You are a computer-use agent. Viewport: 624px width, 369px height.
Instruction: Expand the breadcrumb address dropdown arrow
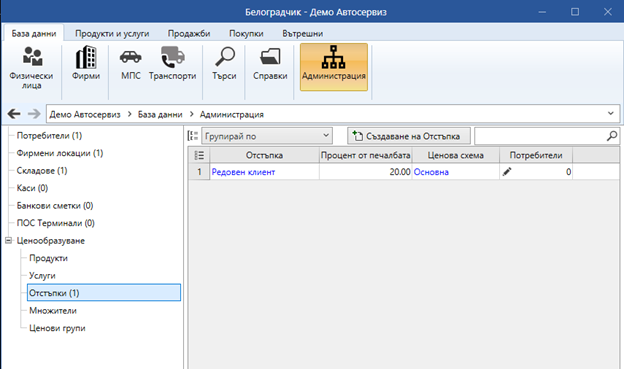click(611, 114)
